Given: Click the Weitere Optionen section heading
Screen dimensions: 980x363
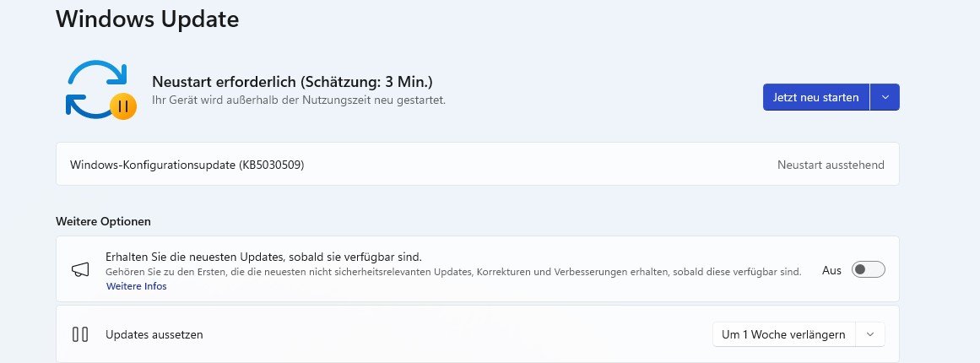Looking at the screenshot, I should pyautogui.click(x=103, y=221).
